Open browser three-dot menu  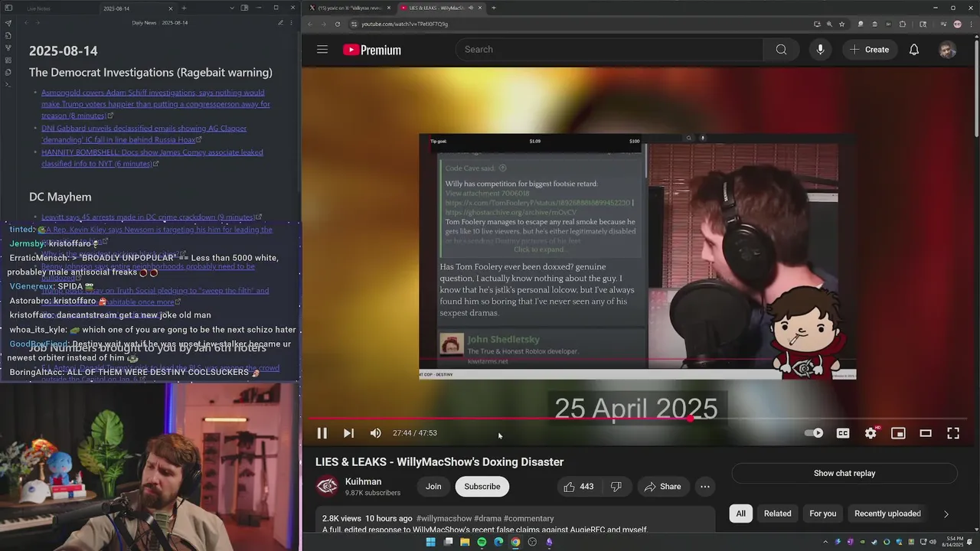[x=971, y=24]
